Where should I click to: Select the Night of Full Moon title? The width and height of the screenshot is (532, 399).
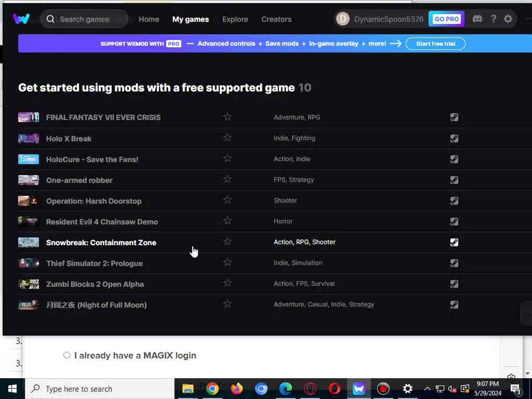(96, 305)
